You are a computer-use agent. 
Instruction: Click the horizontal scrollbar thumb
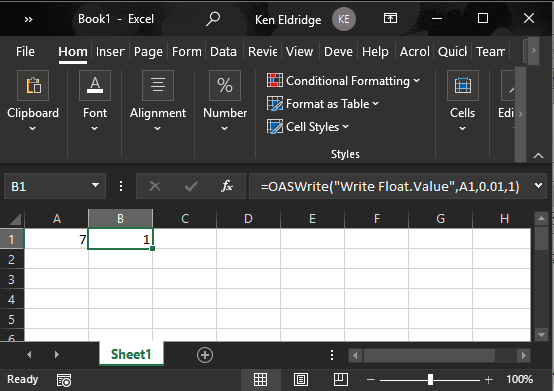pyautogui.click(x=429, y=355)
